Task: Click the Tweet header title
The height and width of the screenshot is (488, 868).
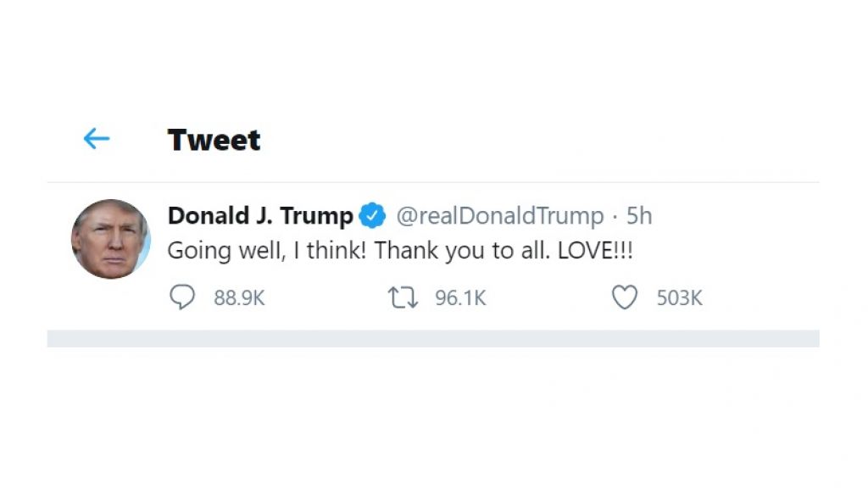Action: [x=214, y=140]
